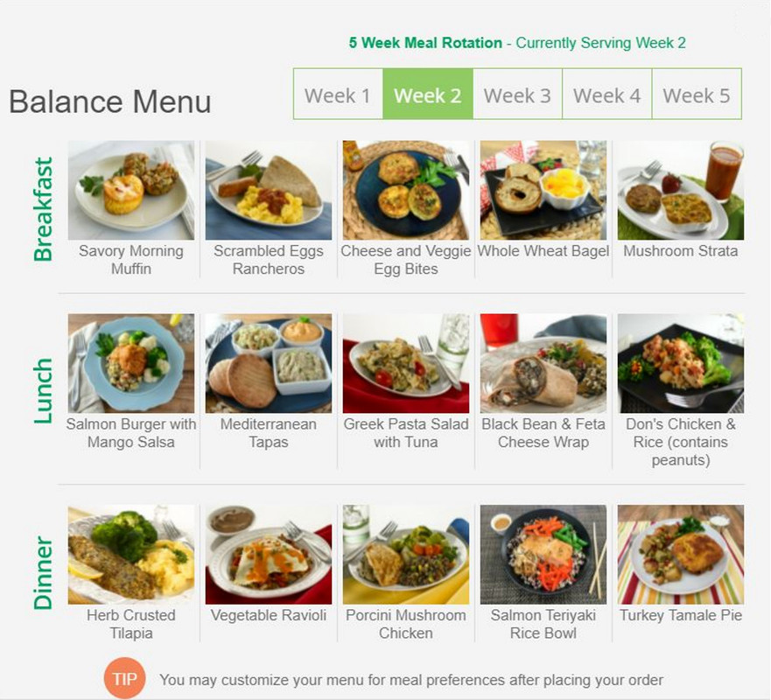Open the Salmon Teriyaki Rice Bowl picture

click(x=543, y=555)
